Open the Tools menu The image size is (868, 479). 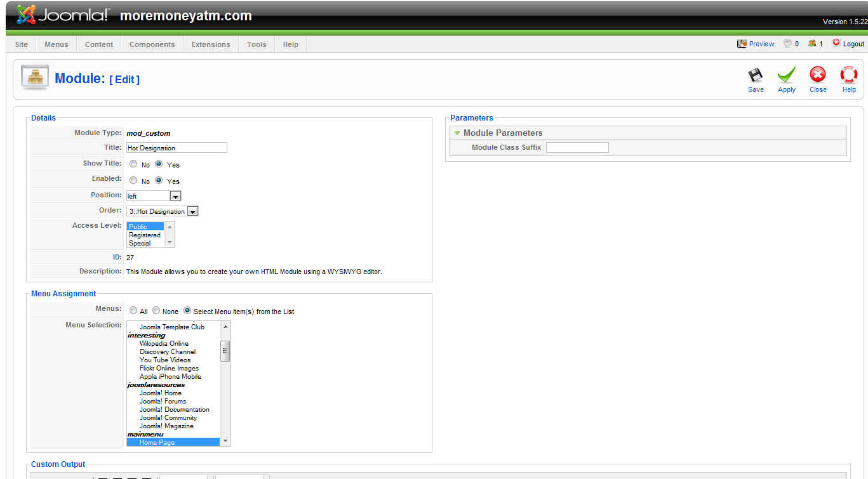click(257, 44)
